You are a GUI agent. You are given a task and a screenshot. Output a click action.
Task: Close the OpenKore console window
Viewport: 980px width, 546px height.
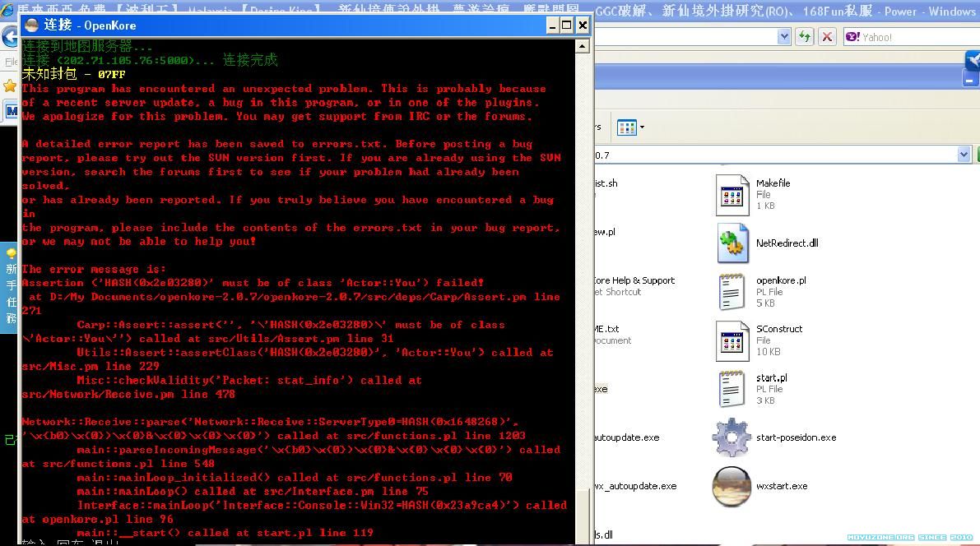pos(583,25)
